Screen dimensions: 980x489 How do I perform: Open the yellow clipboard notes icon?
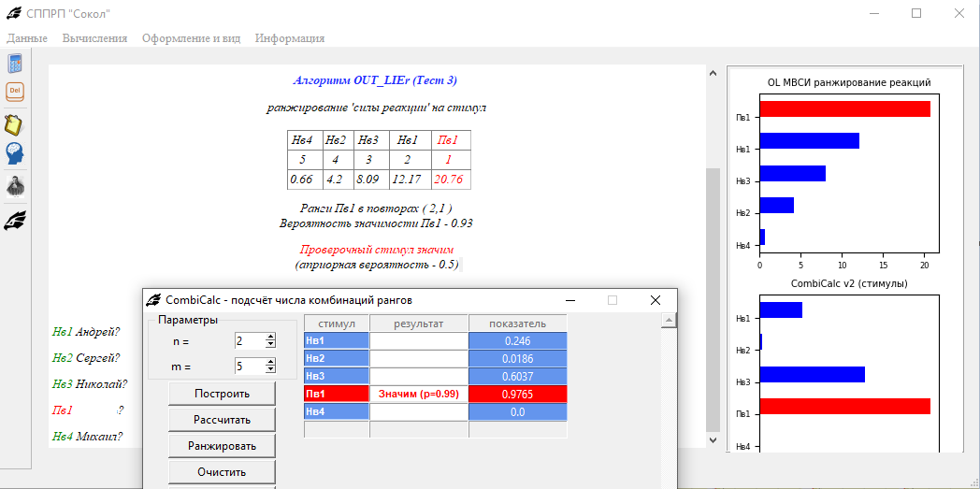point(15,124)
